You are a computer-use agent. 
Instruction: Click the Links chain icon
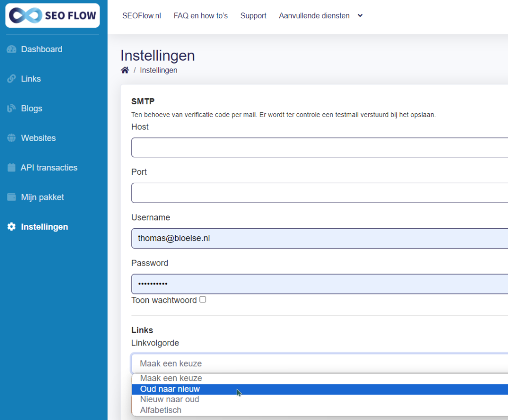click(x=12, y=79)
